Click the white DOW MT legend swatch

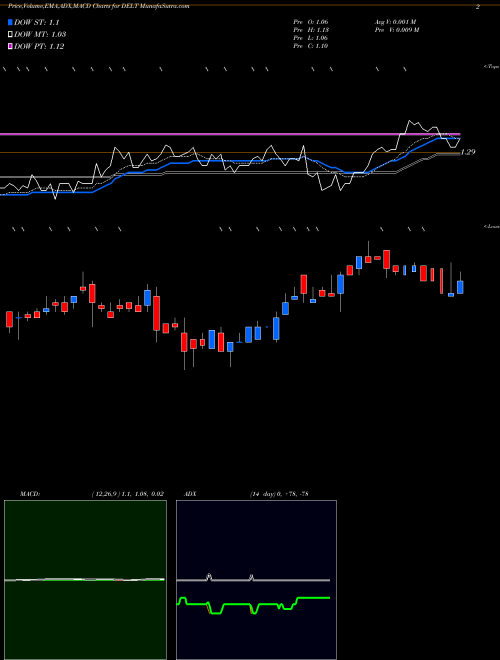pyautogui.click(x=10, y=35)
